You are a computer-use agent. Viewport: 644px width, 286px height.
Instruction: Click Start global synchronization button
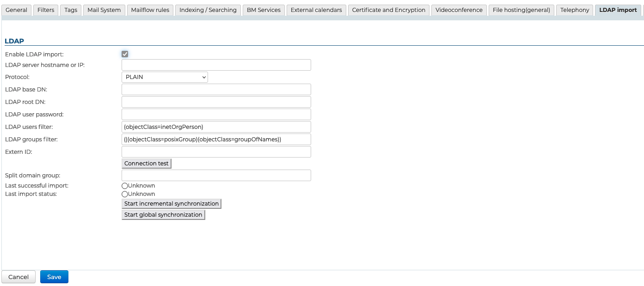click(x=163, y=215)
